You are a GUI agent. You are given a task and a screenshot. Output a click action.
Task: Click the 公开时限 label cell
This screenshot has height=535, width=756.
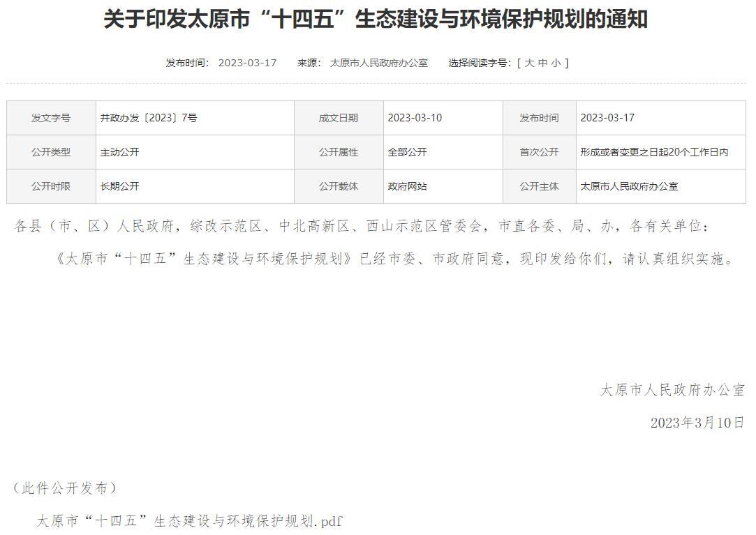coord(51,186)
